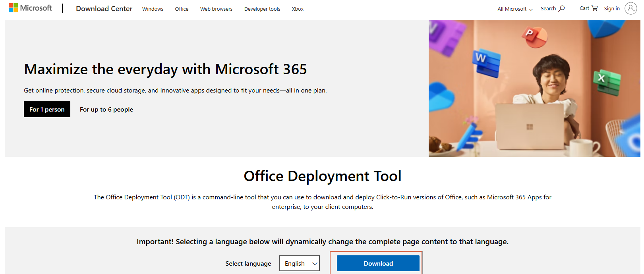Click the Microsoft logo
This screenshot has width=644, height=274.
[30, 8]
